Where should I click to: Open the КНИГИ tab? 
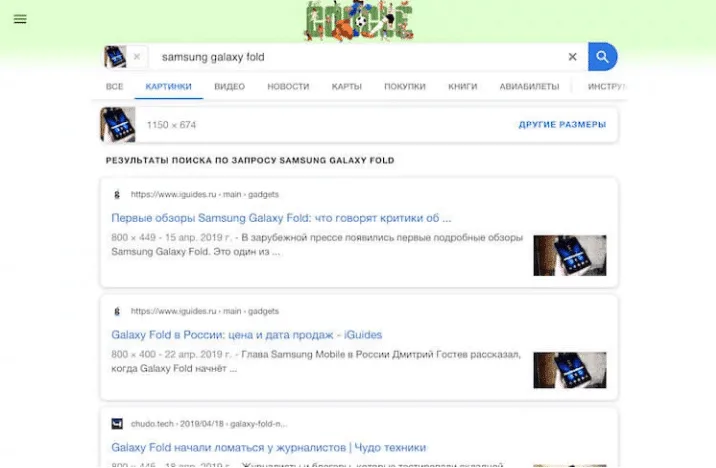click(x=463, y=86)
